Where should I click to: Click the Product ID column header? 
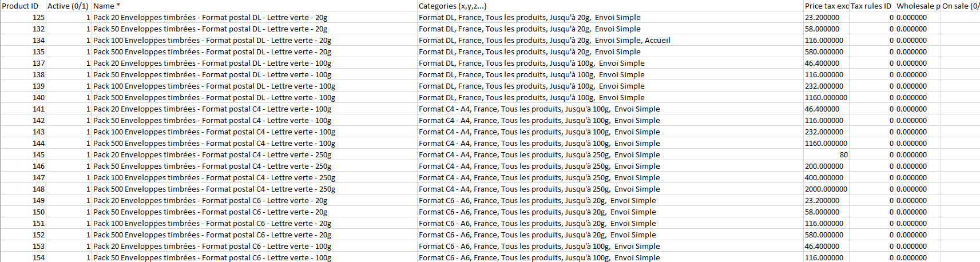(21, 6)
